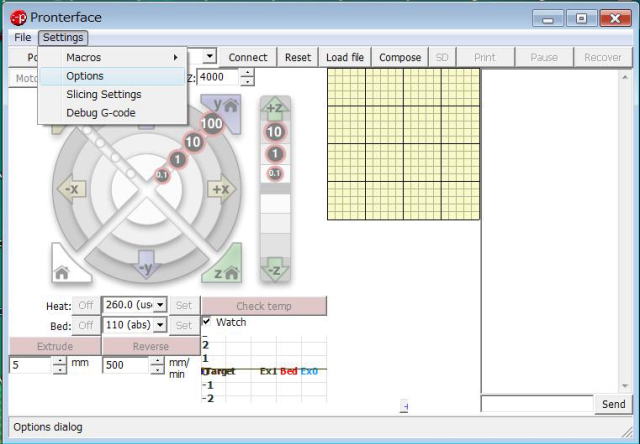Click the -Y jog arrow
Screen dimensions: 640x444
[147, 264]
